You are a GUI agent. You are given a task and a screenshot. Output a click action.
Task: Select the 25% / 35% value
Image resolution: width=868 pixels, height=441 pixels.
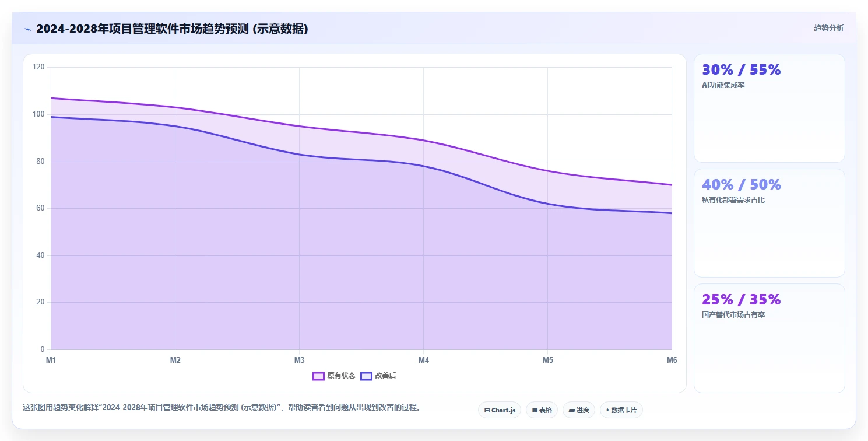coord(742,299)
